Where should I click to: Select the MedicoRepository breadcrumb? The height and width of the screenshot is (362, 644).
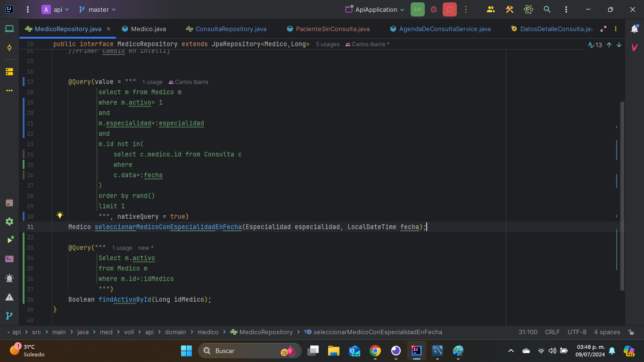point(262,332)
